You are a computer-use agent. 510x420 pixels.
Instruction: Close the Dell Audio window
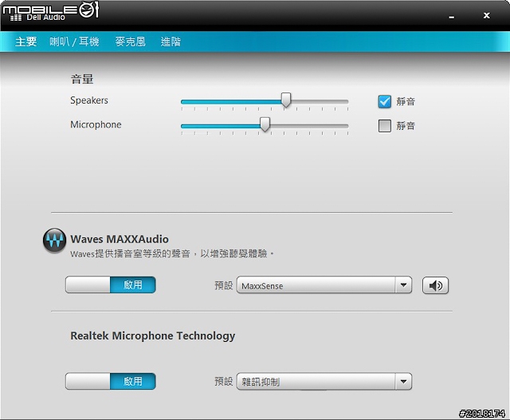[487, 15]
